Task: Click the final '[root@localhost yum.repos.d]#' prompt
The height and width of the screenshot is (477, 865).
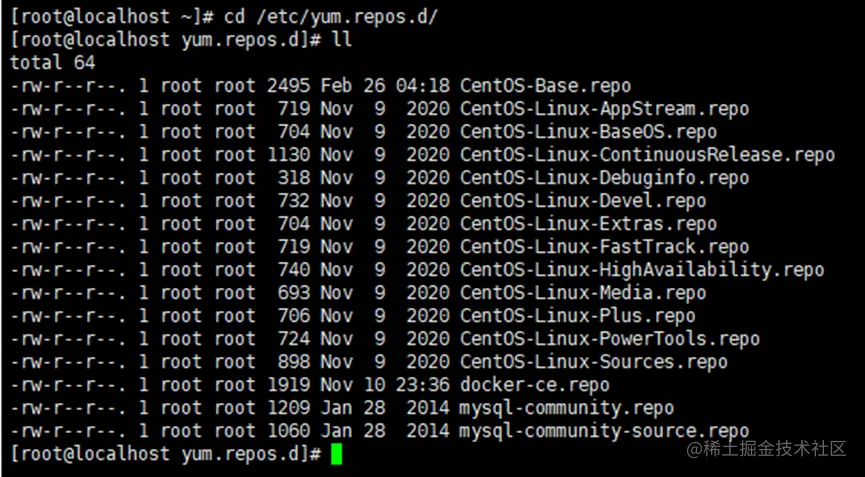Action: (x=165, y=454)
